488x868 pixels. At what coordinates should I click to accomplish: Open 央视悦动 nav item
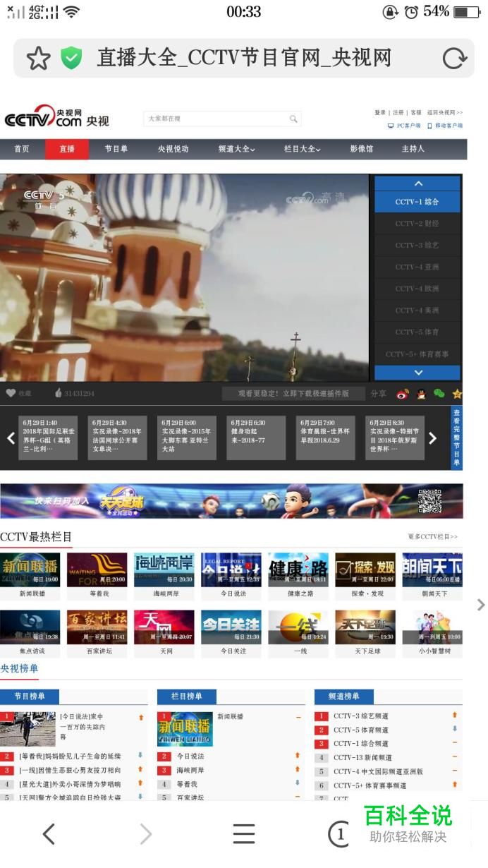point(173,149)
